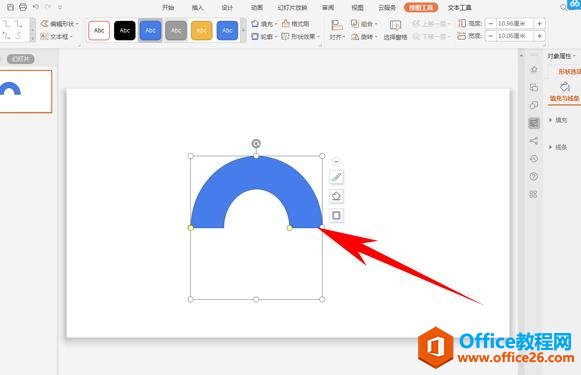Switch to the 文本工具 Text Tools tab
The width and height of the screenshot is (581, 375).
pyautogui.click(x=459, y=7)
